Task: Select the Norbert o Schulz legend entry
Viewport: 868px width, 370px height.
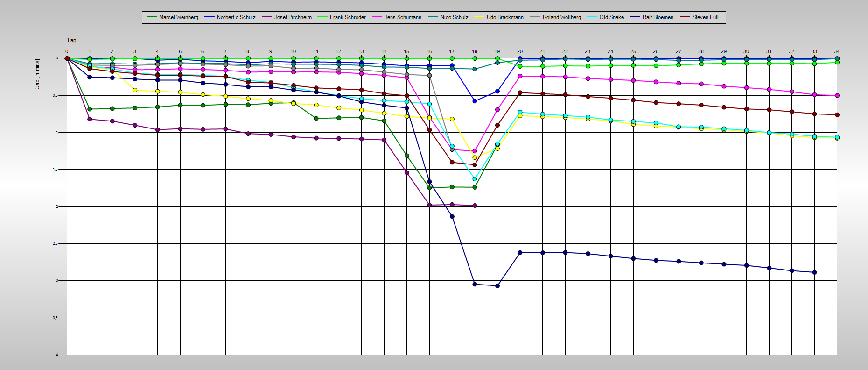Action: pyautogui.click(x=230, y=17)
